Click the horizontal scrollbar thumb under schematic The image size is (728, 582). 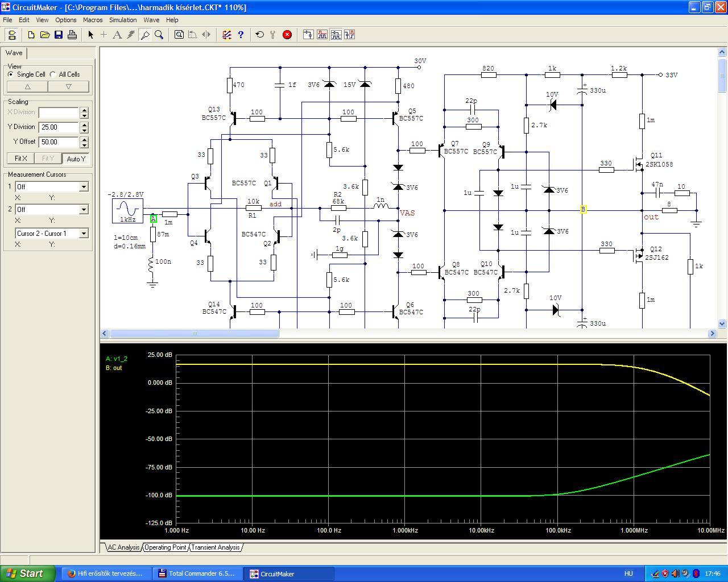coord(193,334)
